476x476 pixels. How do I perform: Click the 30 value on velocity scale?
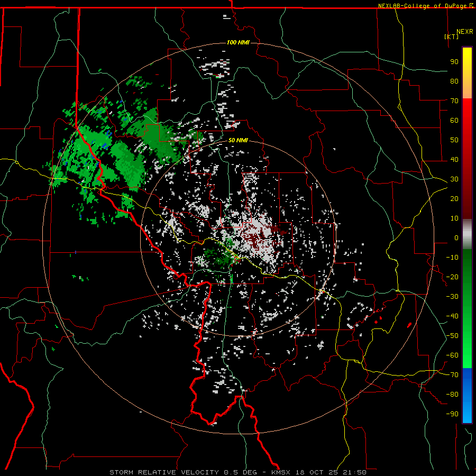pos(454,179)
